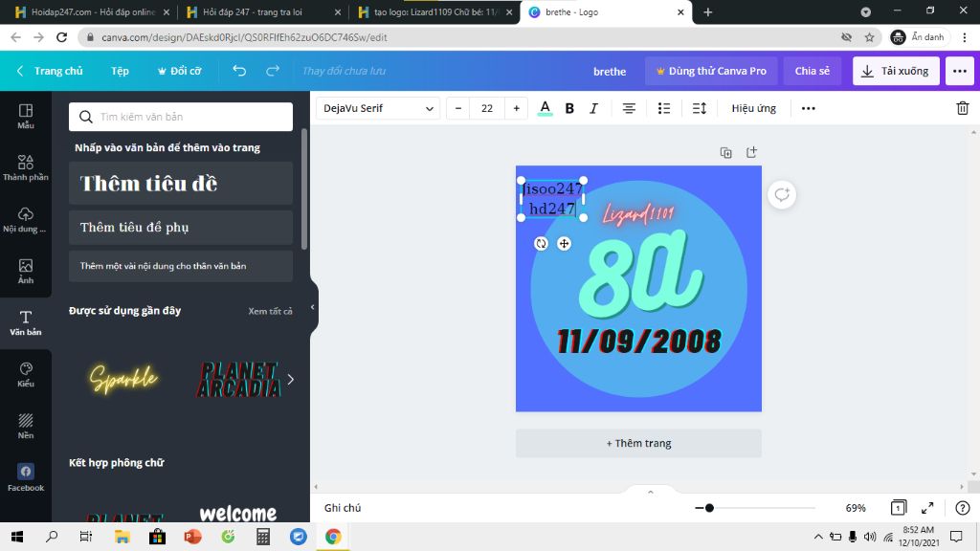Click + Thêm trang add page button
This screenshot has width=980, height=551.
pyautogui.click(x=638, y=443)
